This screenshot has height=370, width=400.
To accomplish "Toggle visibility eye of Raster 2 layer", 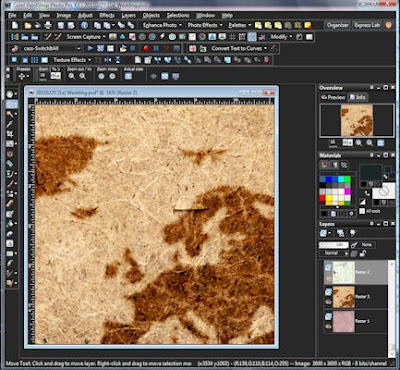I will click(328, 277).
